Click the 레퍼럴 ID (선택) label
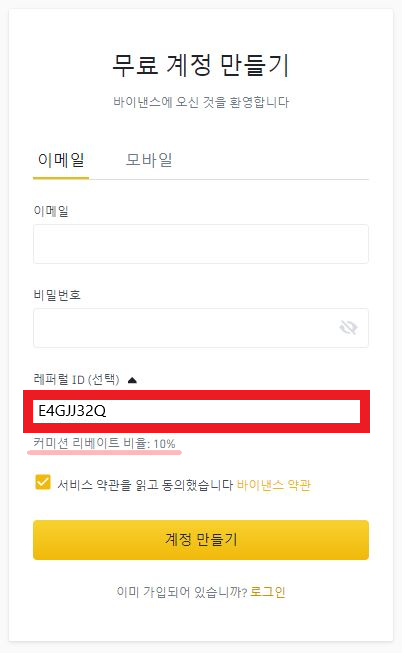This screenshot has width=402, height=653. click(x=77, y=380)
